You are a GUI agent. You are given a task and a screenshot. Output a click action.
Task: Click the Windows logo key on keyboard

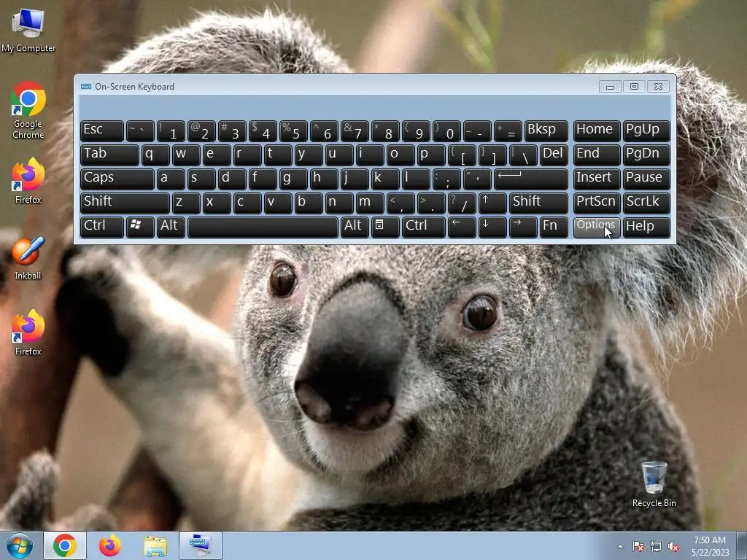pyautogui.click(x=140, y=227)
